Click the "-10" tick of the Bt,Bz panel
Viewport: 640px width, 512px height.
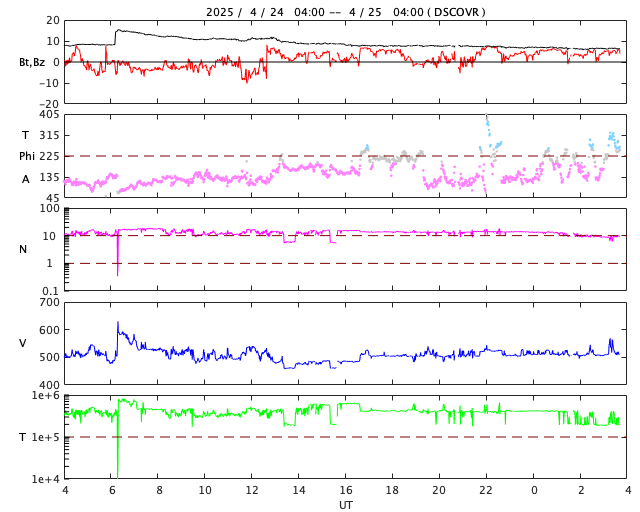(x=49, y=83)
